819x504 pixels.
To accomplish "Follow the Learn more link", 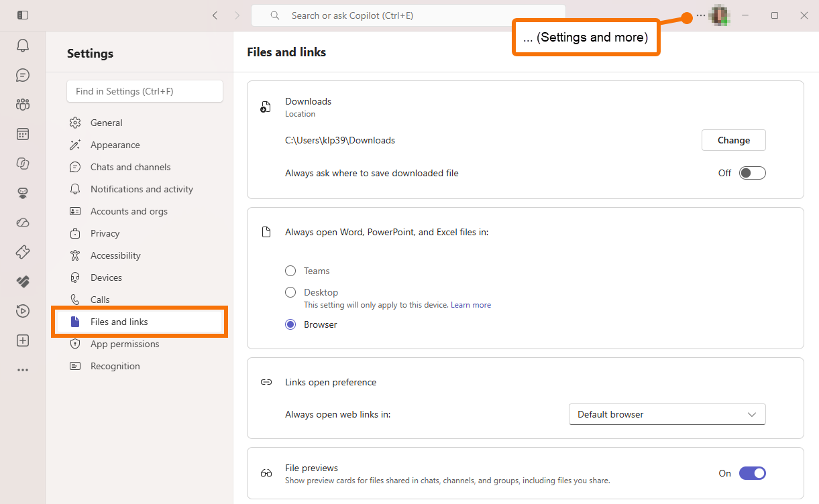I will click(x=471, y=305).
